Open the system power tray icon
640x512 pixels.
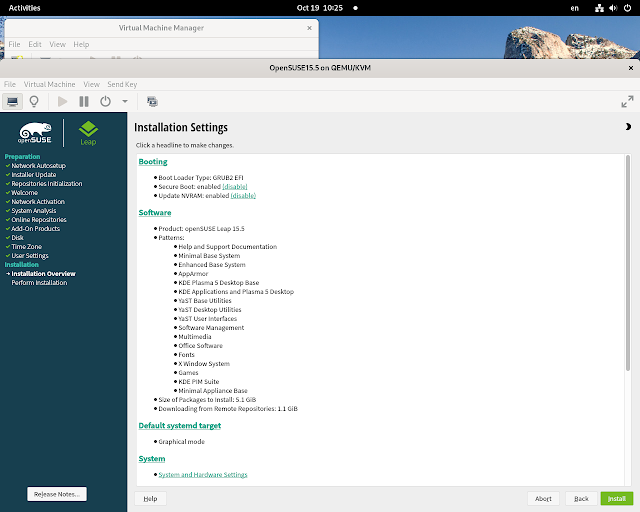coord(627,8)
